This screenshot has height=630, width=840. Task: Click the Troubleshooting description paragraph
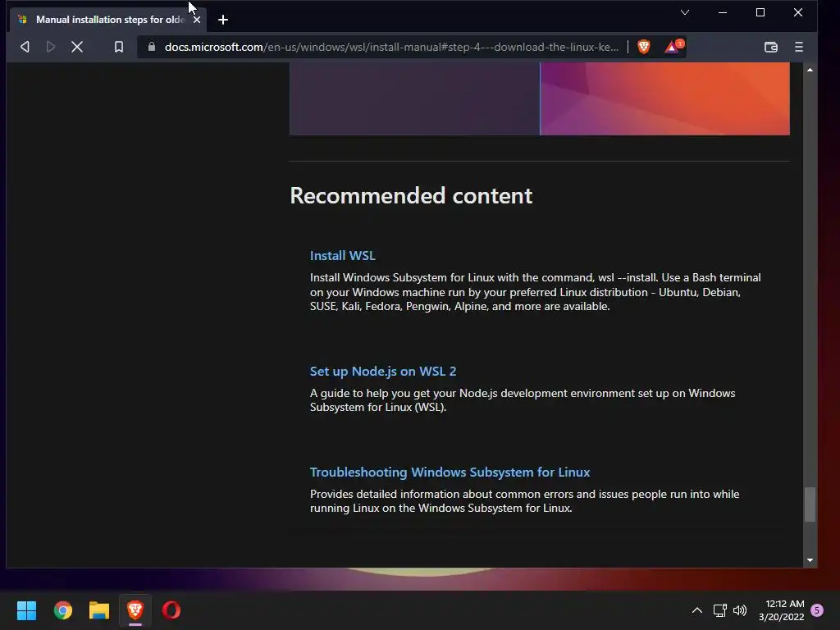524,501
